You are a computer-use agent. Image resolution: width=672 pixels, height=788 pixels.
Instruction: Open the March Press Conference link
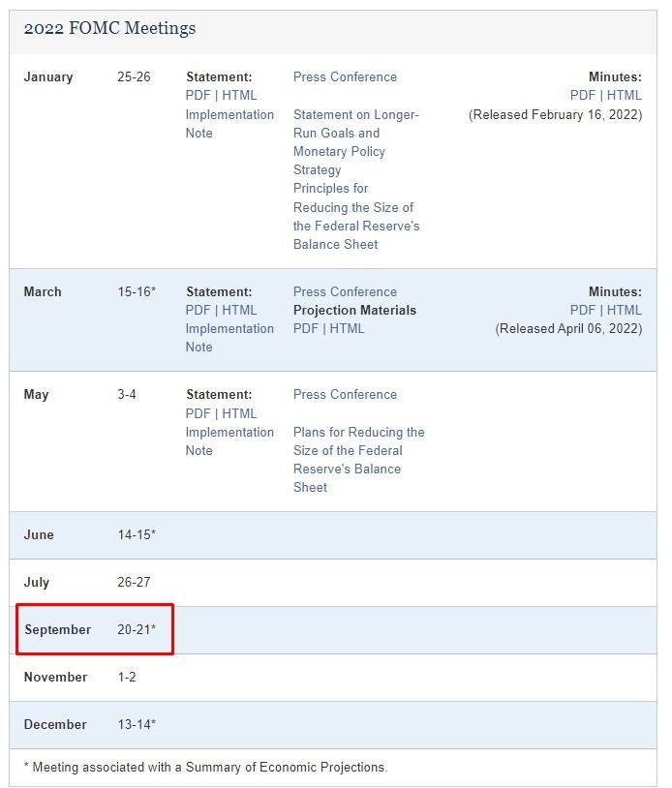[x=345, y=291]
